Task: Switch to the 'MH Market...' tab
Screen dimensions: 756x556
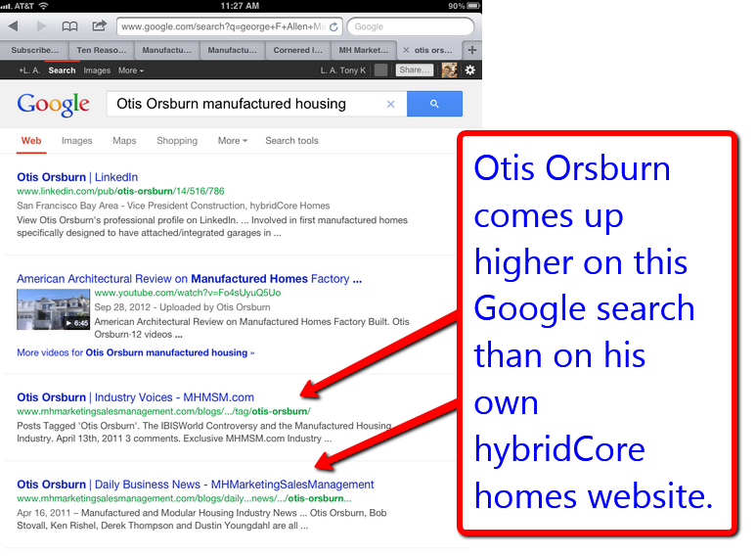Action: [364, 50]
